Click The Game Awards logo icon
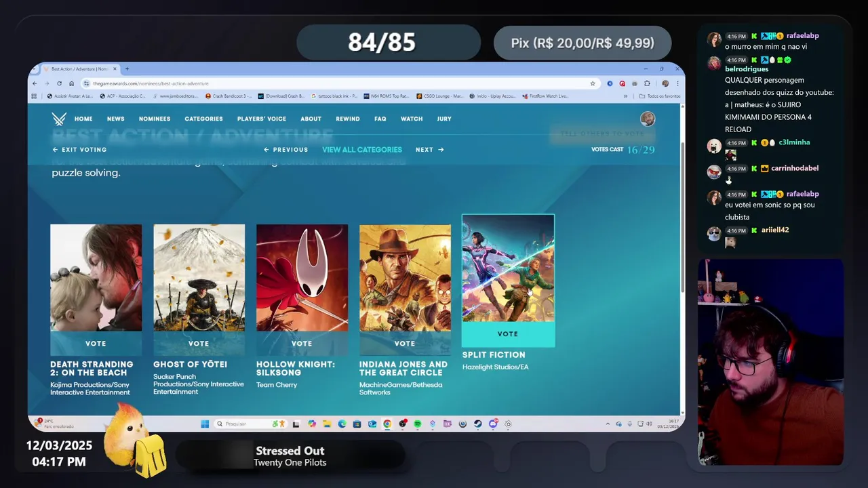This screenshot has width=868, height=488. pos(59,119)
